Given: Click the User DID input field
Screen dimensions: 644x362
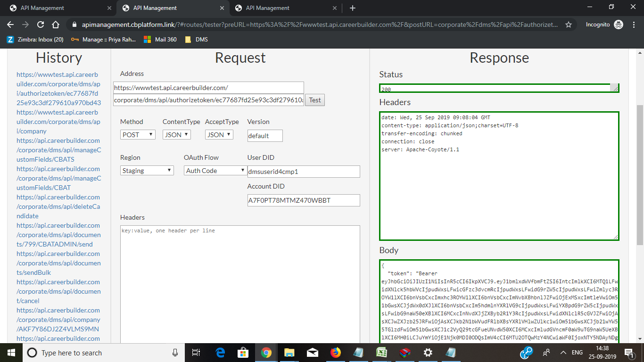Looking at the screenshot, I should pyautogui.click(x=304, y=172).
